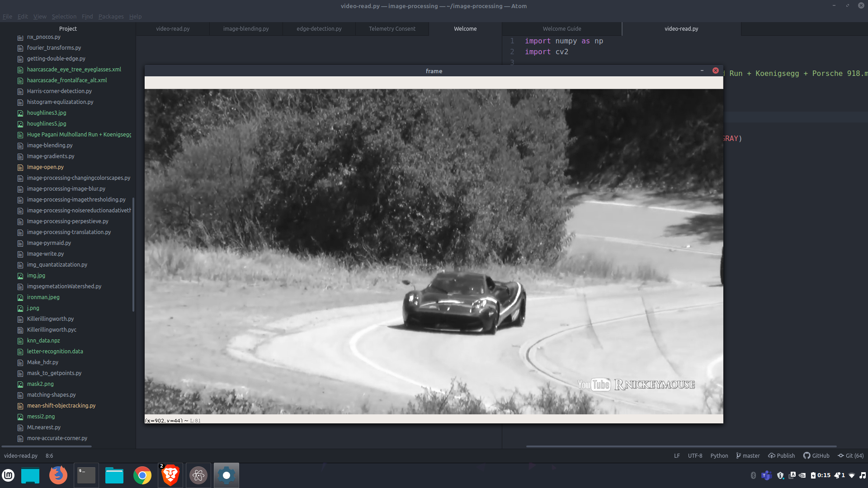Open the Linux Mint start menu
This screenshot has width=868, height=488.
pyautogui.click(x=9, y=475)
